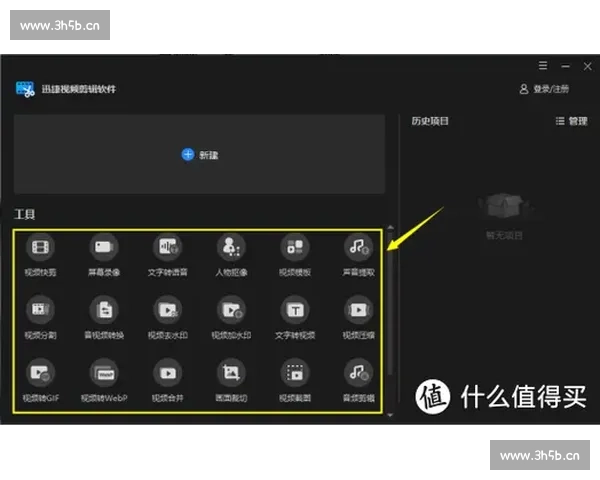This screenshot has width=600, height=480.
Task: Launch the 屏幕录像 screen recorder tool
Action: [104, 255]
